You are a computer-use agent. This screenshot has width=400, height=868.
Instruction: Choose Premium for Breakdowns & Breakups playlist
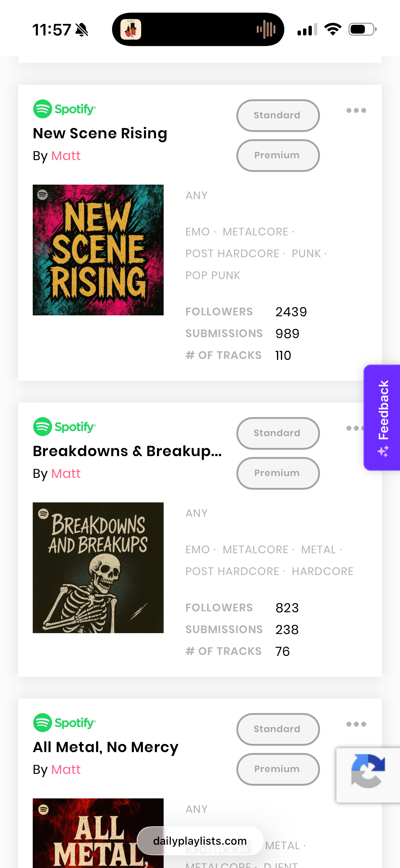coord(278,473)
